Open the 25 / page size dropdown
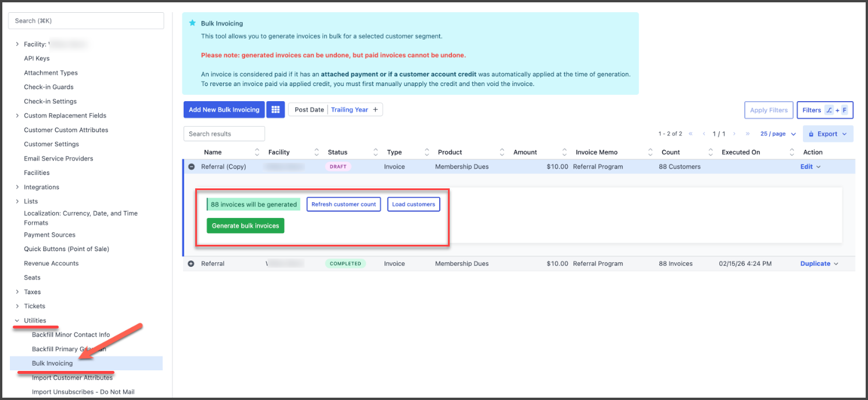Image resolution: width=868 pixels, height=400 pixels. coord(777,134)
